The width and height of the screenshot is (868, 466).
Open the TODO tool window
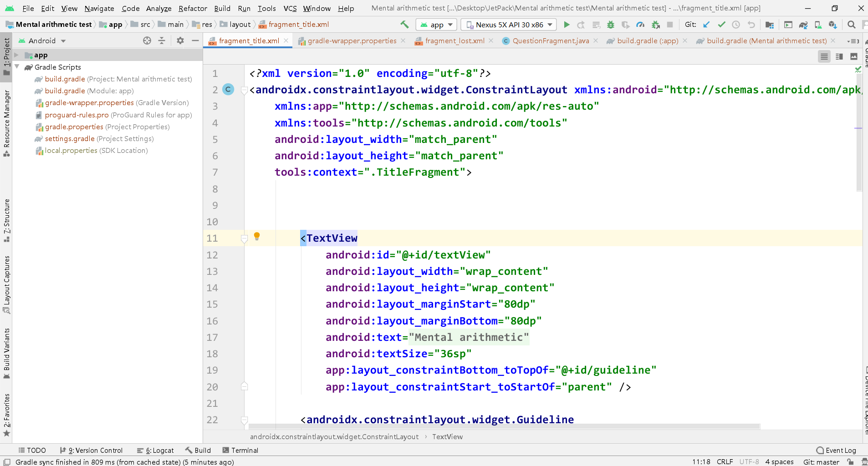point(32,450)
